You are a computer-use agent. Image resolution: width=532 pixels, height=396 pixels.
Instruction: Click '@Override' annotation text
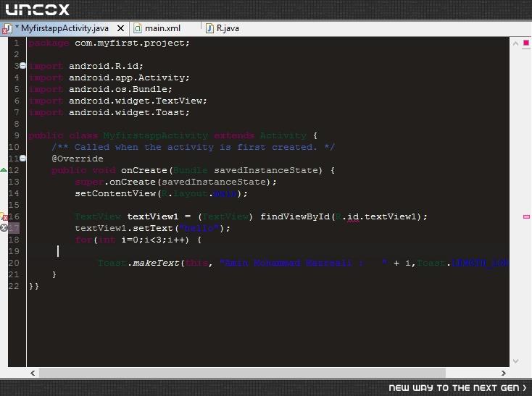tap(78, 159)
